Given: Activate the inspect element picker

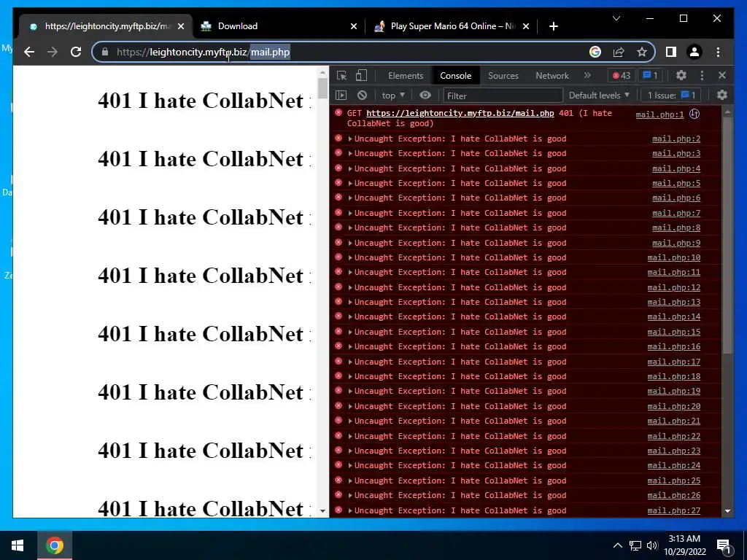Looking at the screenshot, I should click(x=341, y=75).
